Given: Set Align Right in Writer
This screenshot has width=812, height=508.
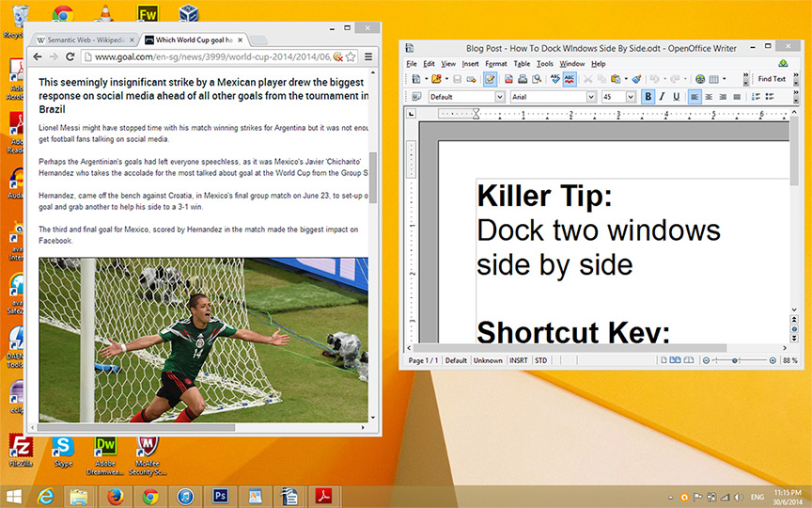Looking at the screenshot, I should pyautogui.click(x=723, y=96).
